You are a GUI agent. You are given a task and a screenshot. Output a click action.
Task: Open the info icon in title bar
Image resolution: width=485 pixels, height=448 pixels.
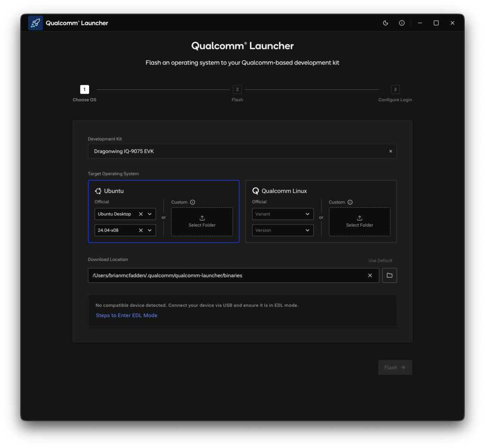[x=402, y=23]
